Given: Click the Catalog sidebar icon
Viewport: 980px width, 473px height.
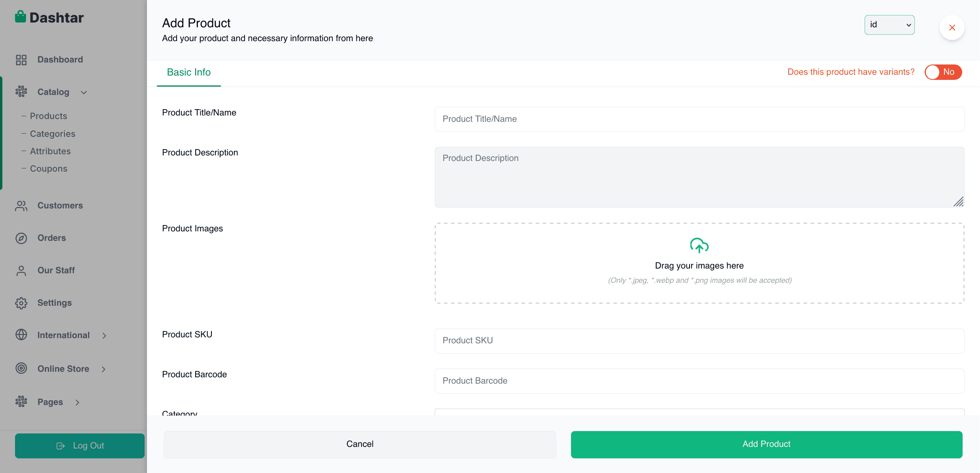Looking at the screenshot, I should pyautogui.click(x=21, y=91).
